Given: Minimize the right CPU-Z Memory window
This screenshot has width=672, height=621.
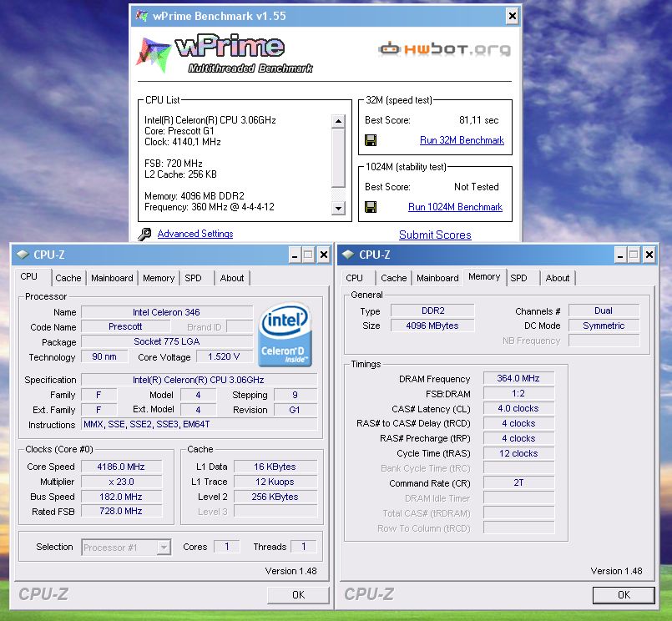Looking at the screenshot, I should 620,255.
